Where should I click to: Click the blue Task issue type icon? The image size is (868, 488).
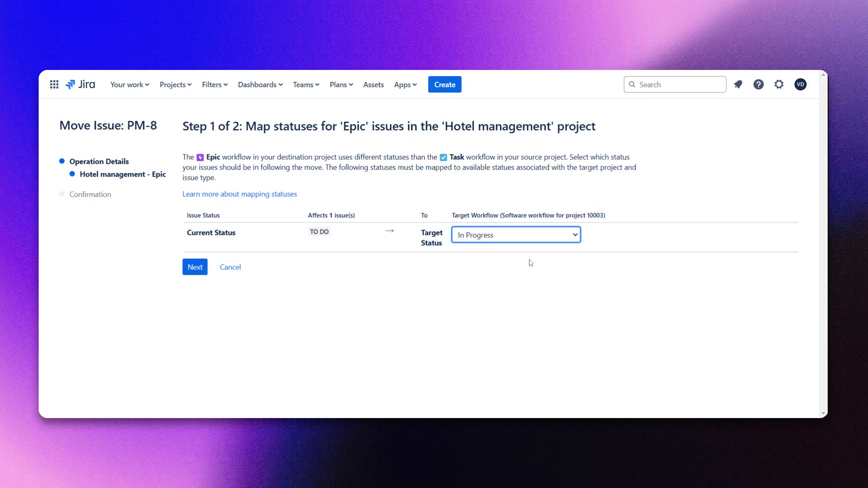(443, 157)
